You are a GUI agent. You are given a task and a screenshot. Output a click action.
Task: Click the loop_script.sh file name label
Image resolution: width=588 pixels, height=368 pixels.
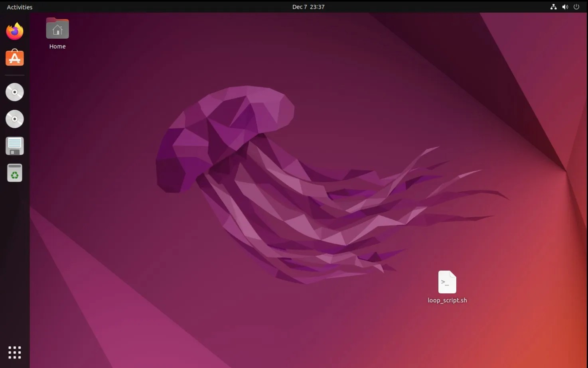click(x=447, y=300)
